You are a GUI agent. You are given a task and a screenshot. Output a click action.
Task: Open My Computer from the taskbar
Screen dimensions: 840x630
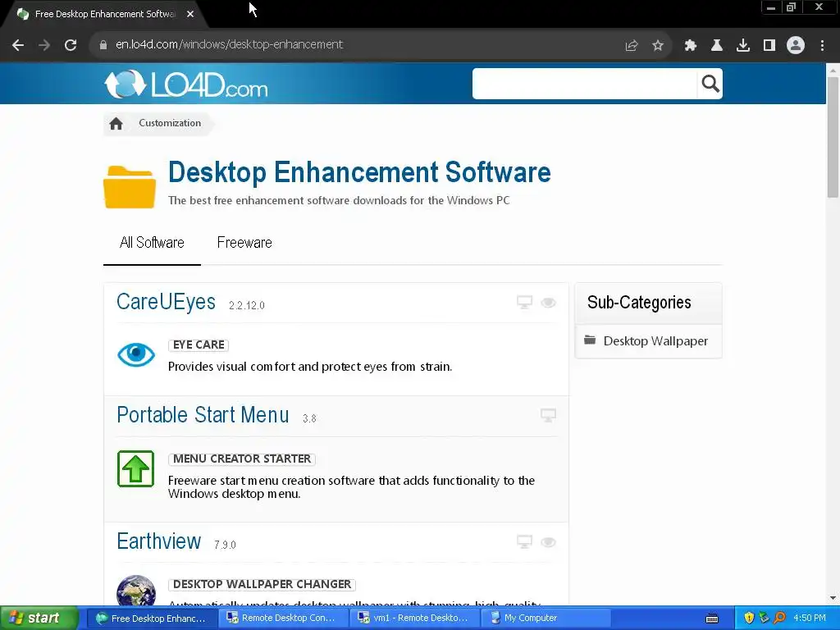click(546, 619)
